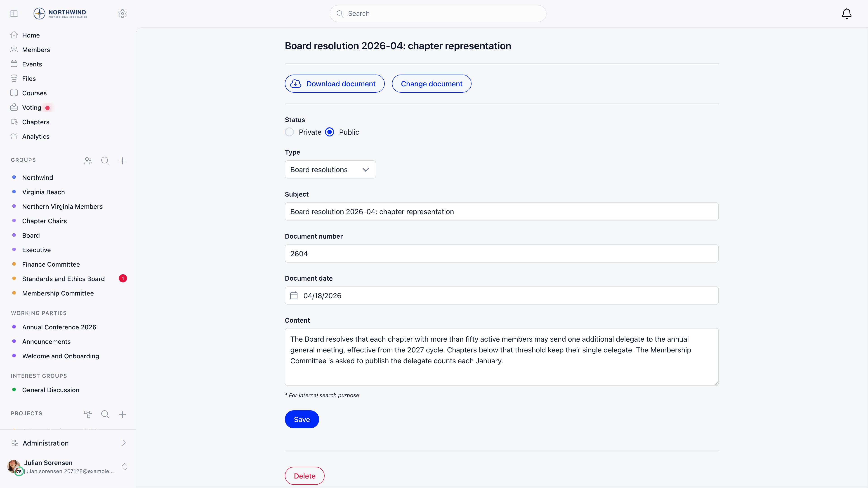This screenshot has height=488, width=868.
Task: Click the search magnifier icon in top bar
Action: tap(340, 14)
